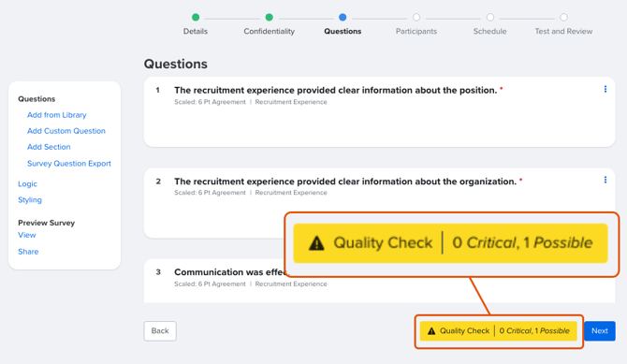627x364 pixels.
Task: Click the blue Questions step circle
Action: pos(343,17)
